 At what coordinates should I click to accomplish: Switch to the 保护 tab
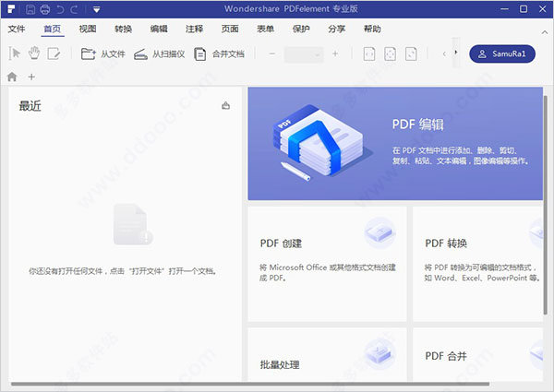(301, 29)
